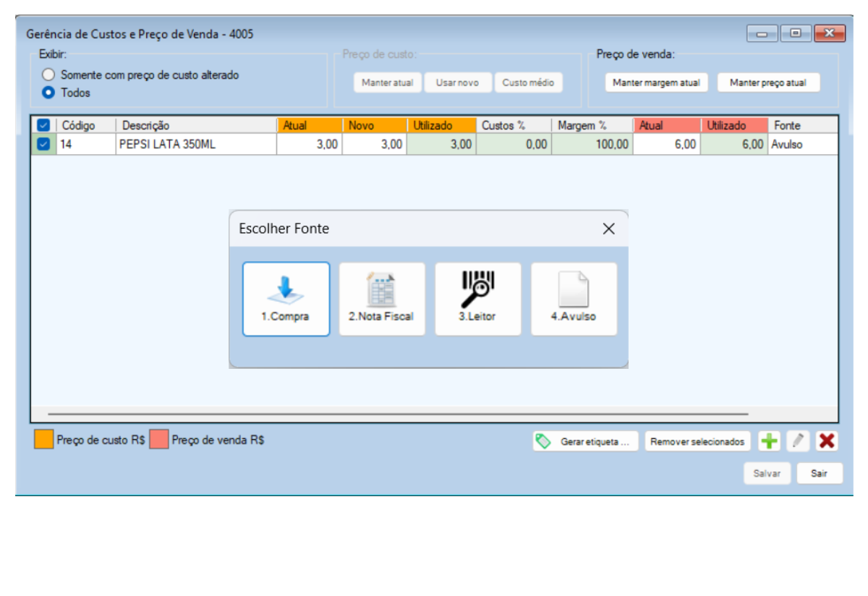The height and width of the screenshot is (596, 868).
Task: Click the Sair button
Action: [819, 474]
